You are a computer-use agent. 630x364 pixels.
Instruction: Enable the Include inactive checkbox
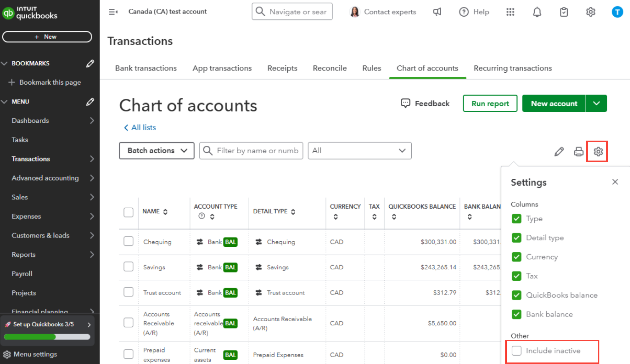pyautogui.click(x=516, y=350)
